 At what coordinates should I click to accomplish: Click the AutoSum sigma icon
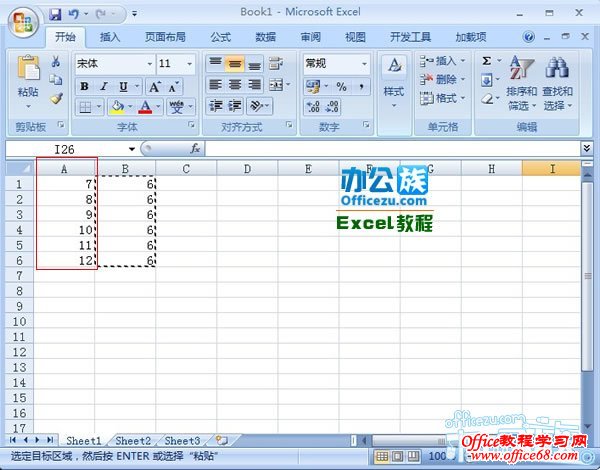click(x=486, y=61)
